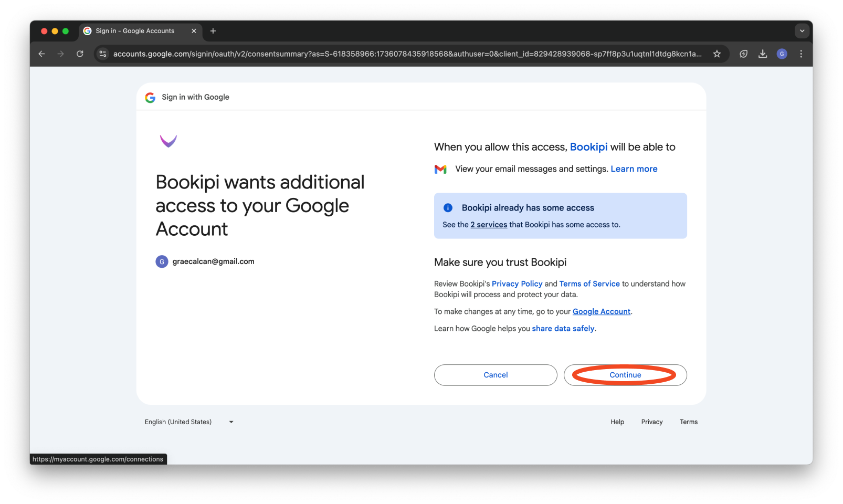The width and height of the screenshot is (843, 504).
Task: Open a new browser tab
Action: (213, 31)
